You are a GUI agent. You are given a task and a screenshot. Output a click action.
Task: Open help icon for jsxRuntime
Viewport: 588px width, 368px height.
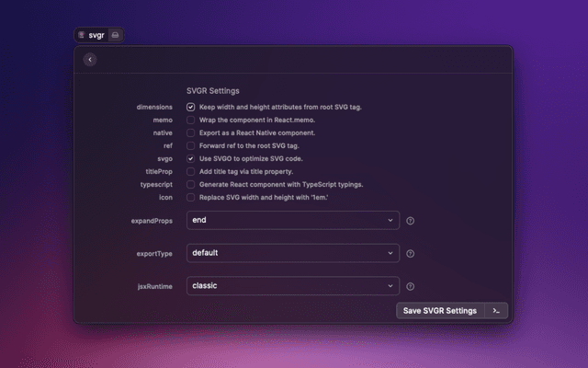(x=411, y=286)
